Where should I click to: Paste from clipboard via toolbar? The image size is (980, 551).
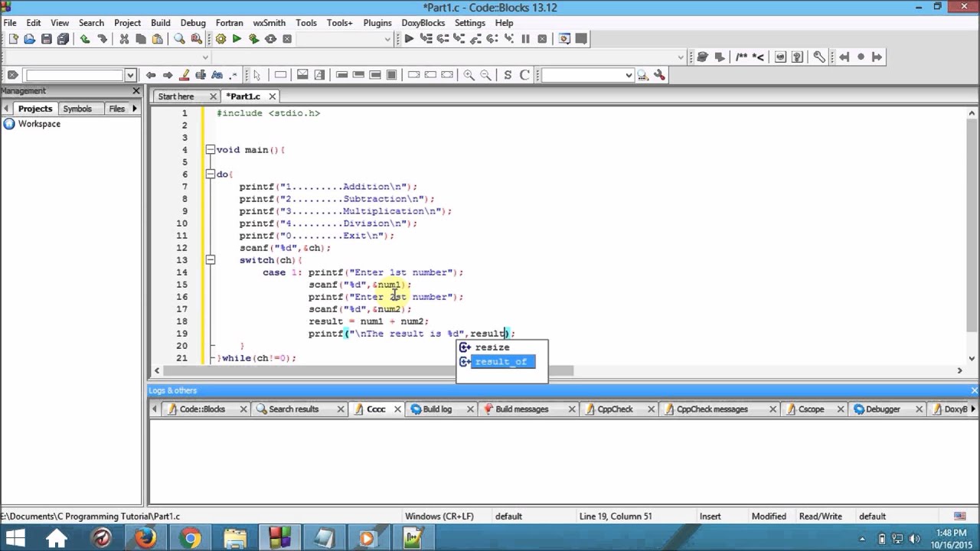coord(158,39)
